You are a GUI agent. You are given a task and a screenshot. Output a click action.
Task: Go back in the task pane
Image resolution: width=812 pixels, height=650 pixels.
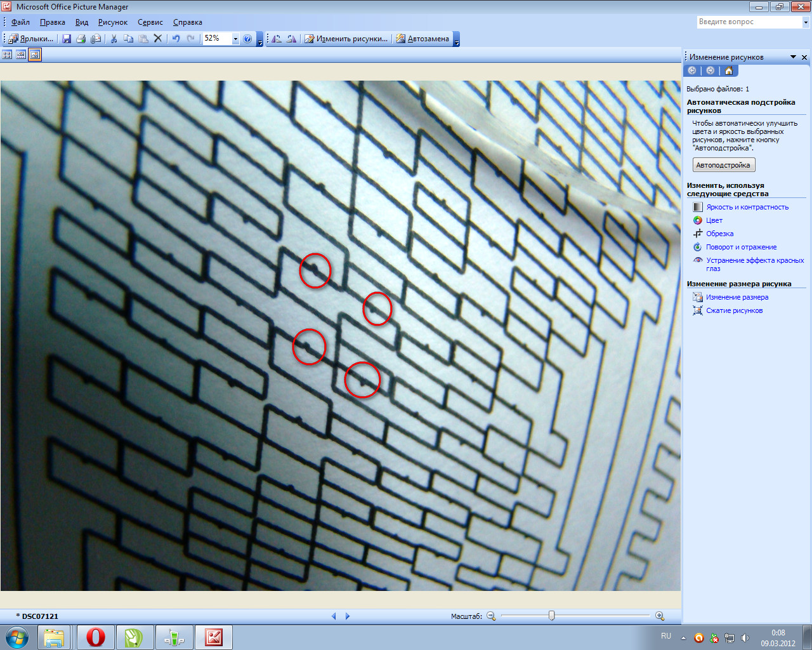692,70
